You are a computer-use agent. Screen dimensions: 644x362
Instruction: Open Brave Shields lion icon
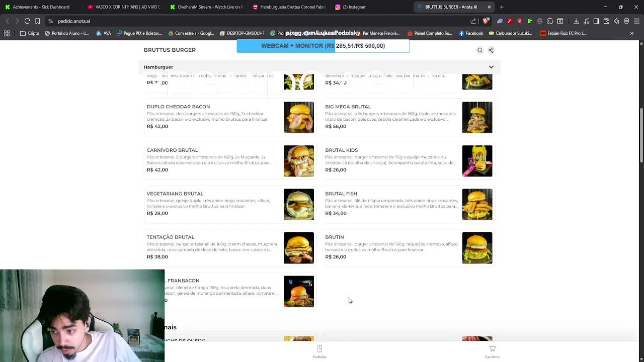click(486, 21)
